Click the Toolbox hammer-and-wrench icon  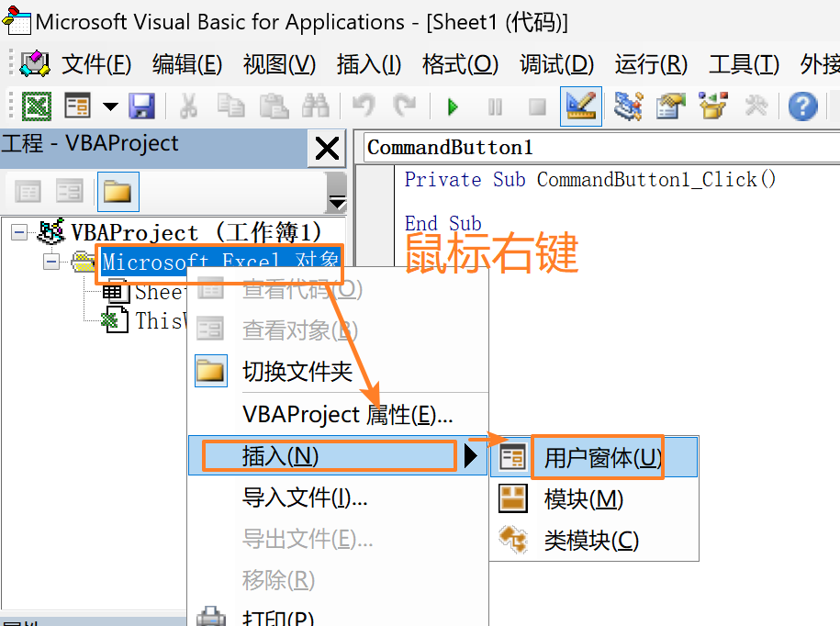coord(756,106)
